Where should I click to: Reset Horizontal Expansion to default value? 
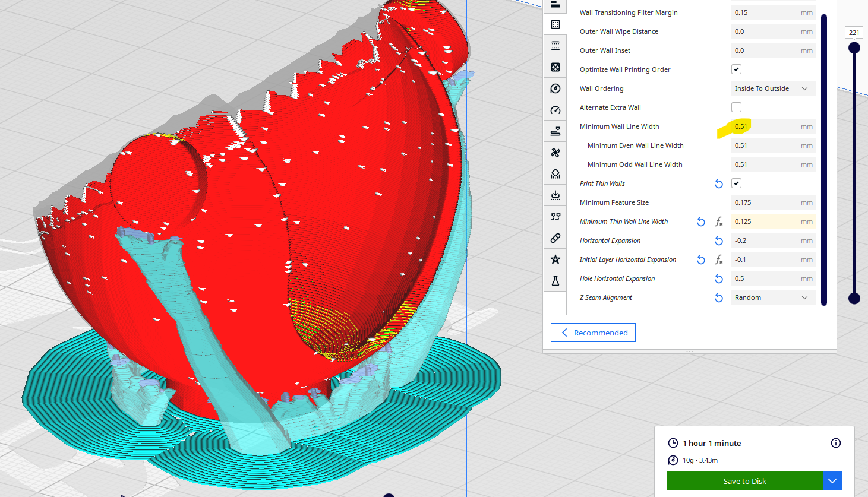tap(718, 240)
